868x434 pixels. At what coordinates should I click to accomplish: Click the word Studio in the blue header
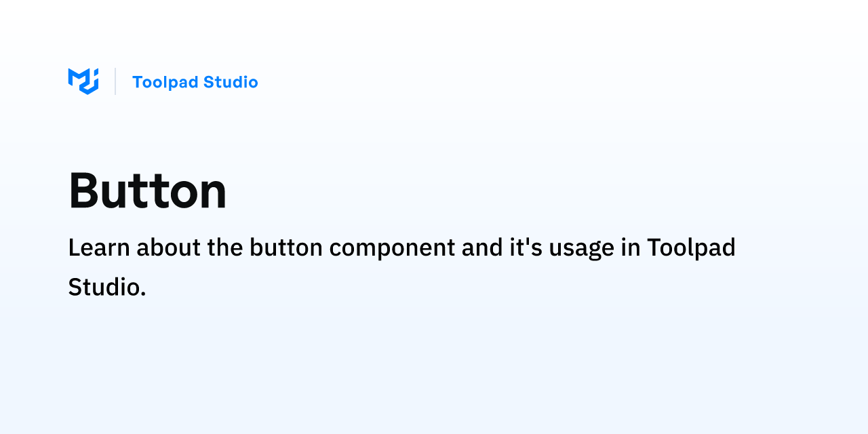[231, 82]
